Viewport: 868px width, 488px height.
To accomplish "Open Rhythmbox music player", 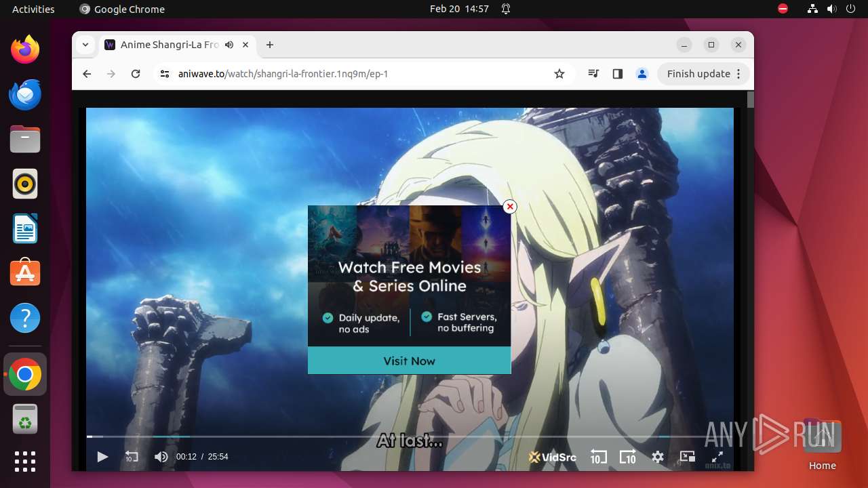I will pyautogui.click(x=25, y=184).
